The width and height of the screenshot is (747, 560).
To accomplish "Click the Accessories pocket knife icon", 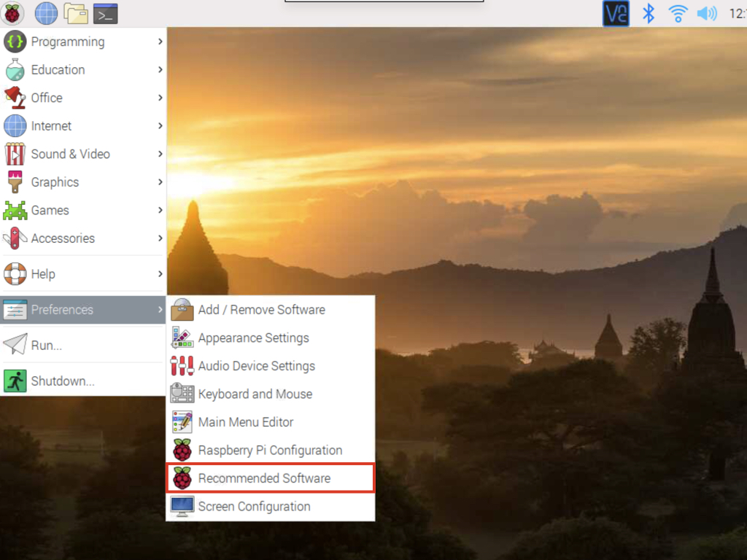I will tap(15, 238).
